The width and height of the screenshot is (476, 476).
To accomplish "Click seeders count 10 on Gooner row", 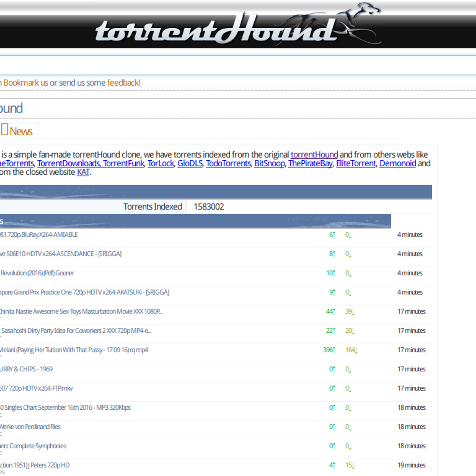I will 331,273.
